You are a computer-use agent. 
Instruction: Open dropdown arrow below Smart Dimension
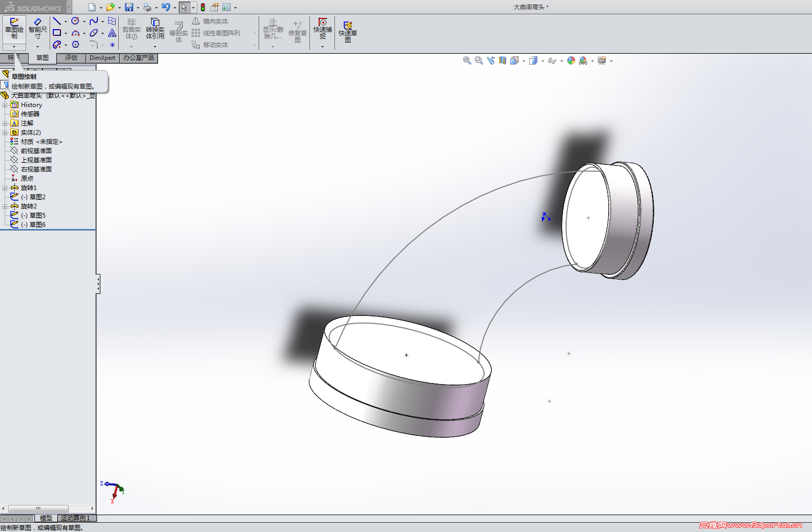pos(37,47)
